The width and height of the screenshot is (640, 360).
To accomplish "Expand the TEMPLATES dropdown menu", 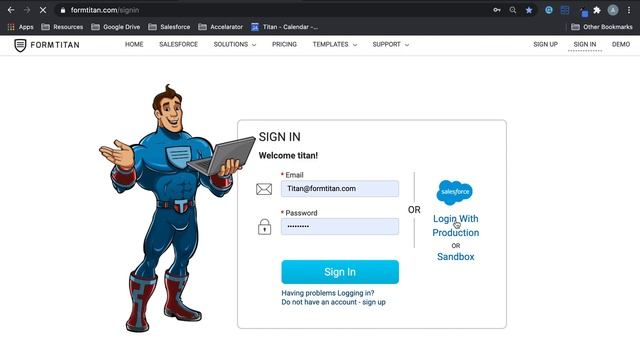I will click(335, 44).
